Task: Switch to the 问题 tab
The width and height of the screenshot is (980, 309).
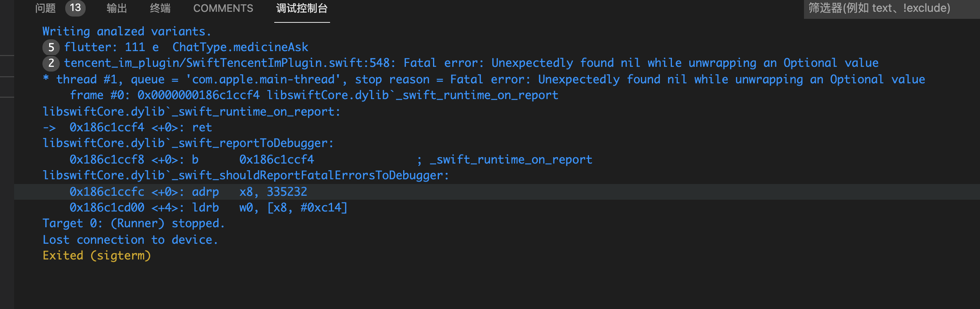Action: (45, 8)
